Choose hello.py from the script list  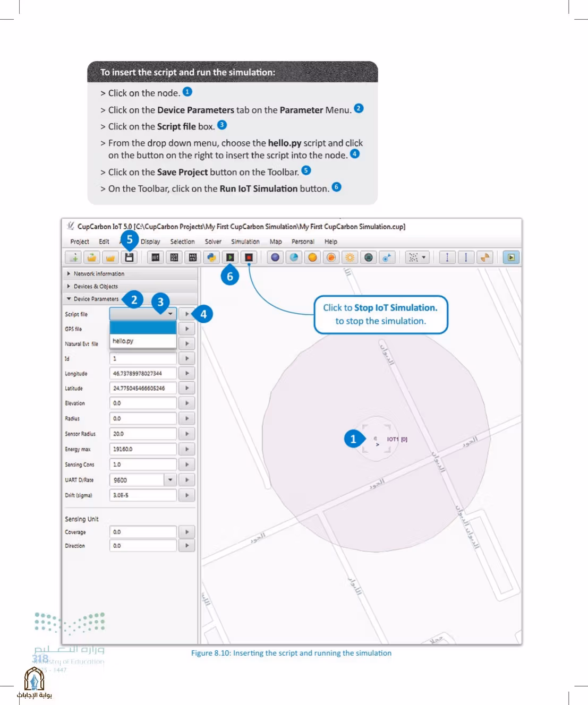tap(143, 341)
